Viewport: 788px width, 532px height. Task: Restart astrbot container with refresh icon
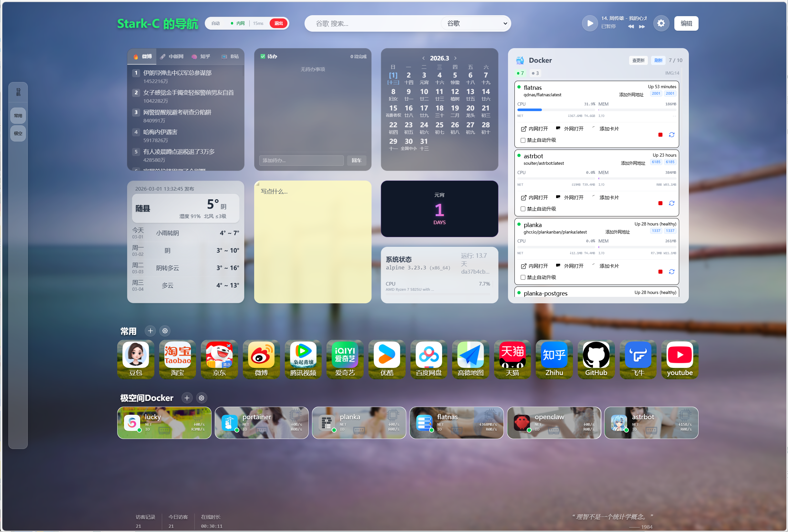(671, 203)
